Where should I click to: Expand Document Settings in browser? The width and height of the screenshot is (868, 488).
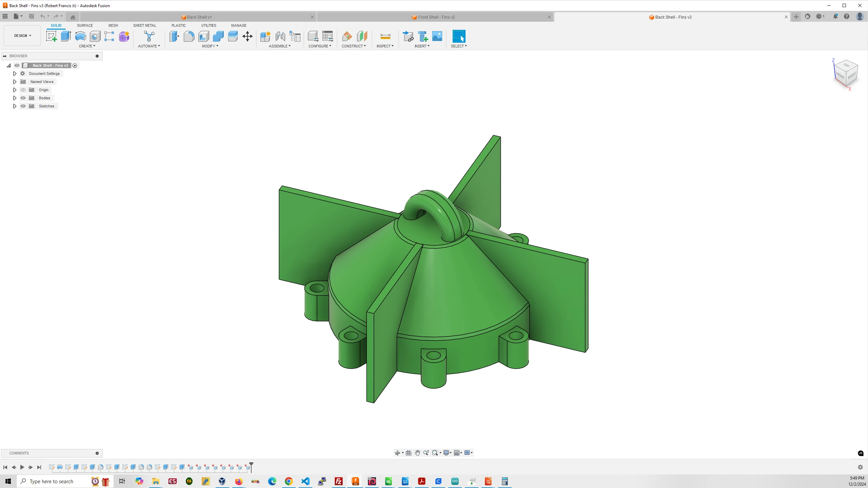(x=14, y=73)
